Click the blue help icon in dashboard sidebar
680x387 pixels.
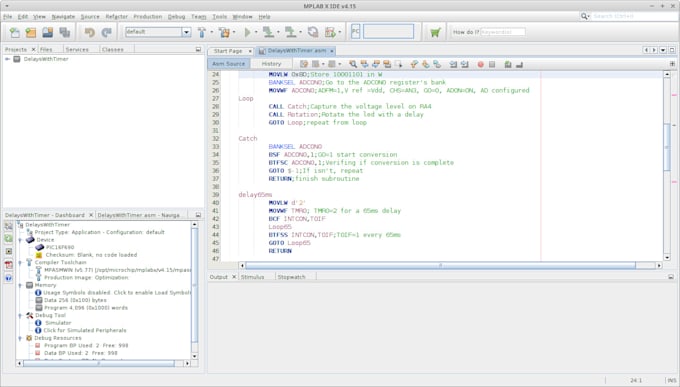[9, 278]
